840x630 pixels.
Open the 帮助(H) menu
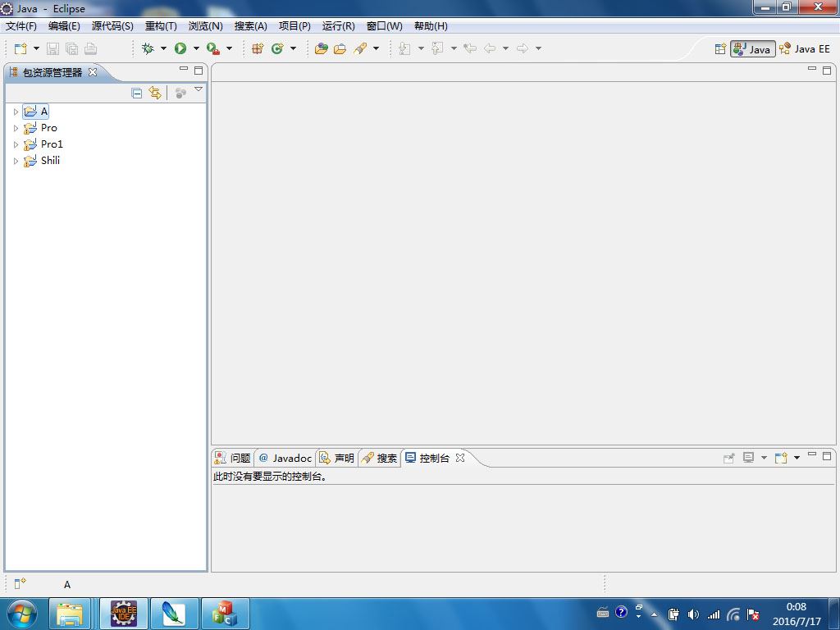tap(431, 25)
